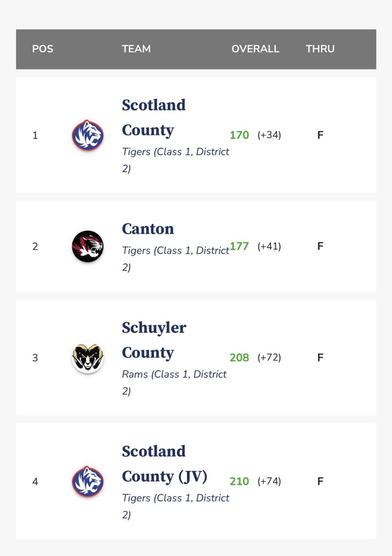Image resolution: width=392 pixels, height=556 pixels.
Task: Open the Schuyler County team link
Action: [154, 340]
